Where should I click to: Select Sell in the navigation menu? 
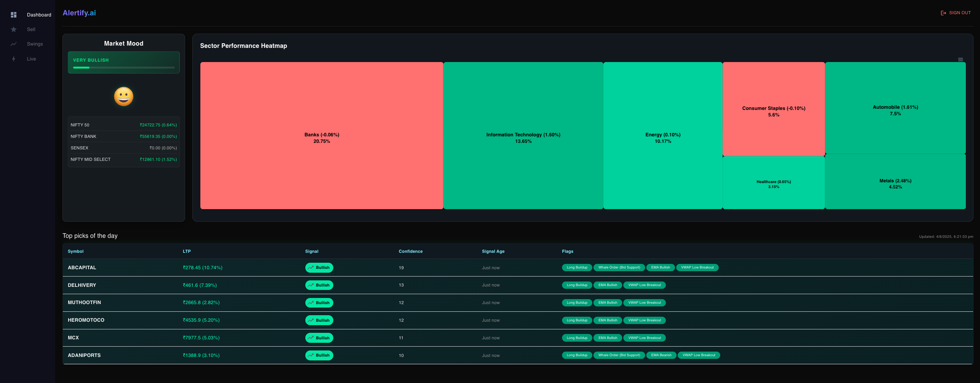(31, 29)
